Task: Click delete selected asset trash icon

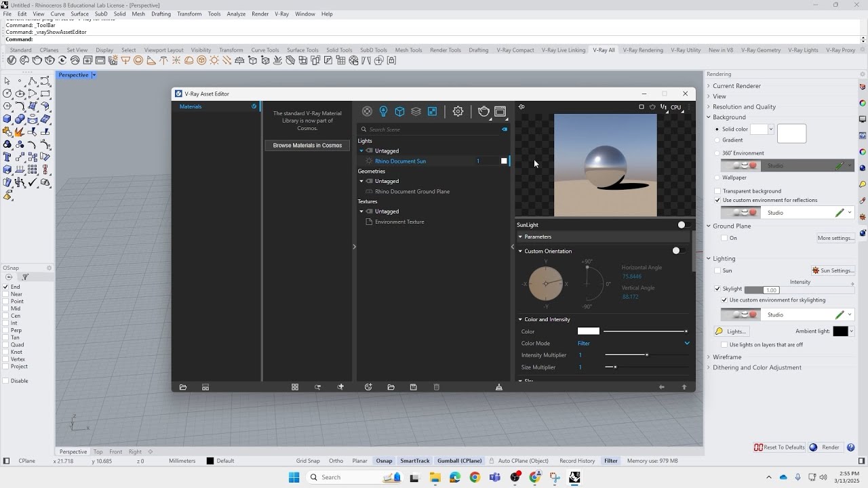Action: (436, 387)
